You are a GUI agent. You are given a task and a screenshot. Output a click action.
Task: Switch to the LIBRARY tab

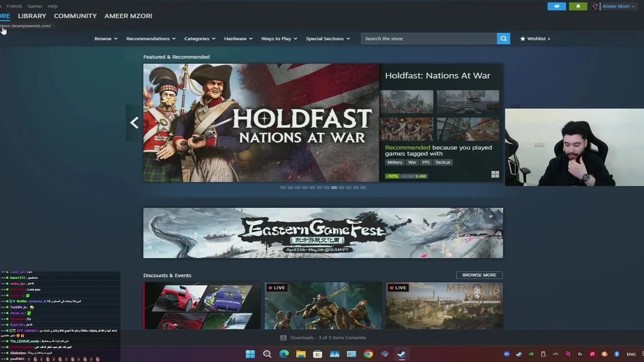coord(32,16)
